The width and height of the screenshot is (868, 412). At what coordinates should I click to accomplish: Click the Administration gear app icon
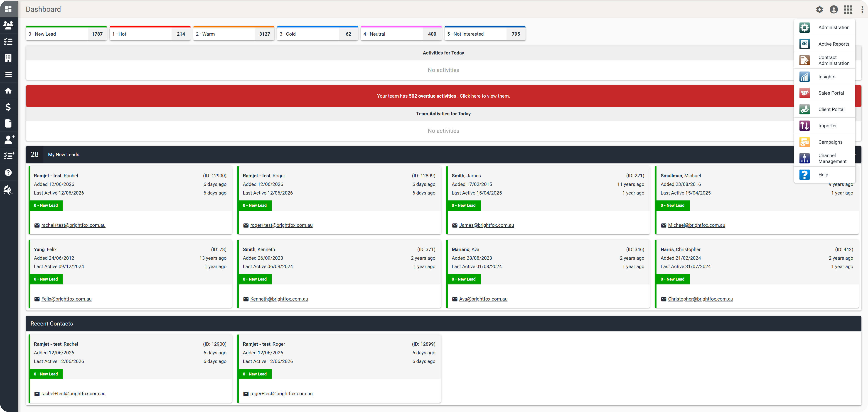pyautogui.click(x=804, y=27)
